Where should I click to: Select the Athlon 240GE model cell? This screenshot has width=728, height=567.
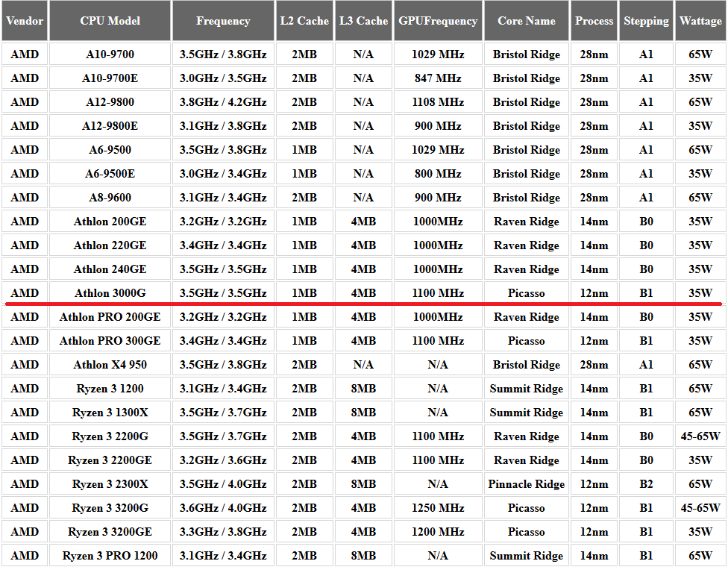click(110, 269)
